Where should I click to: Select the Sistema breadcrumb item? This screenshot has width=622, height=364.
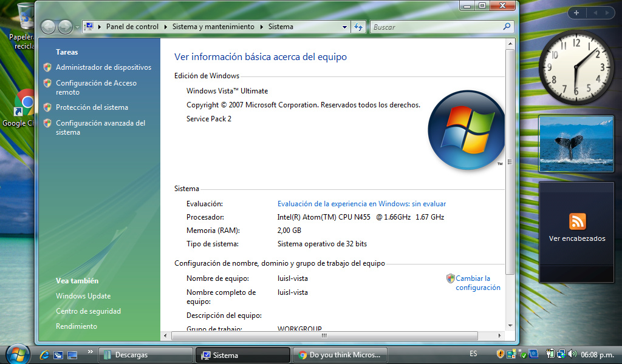tap(281, 27)
